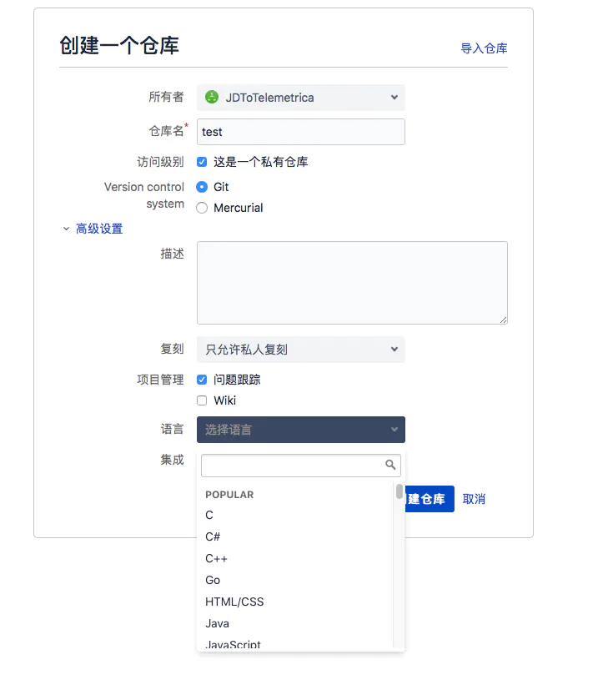608x700 pixels.
Task: Click the chevron on the 语言 selector
Action: 393,429
